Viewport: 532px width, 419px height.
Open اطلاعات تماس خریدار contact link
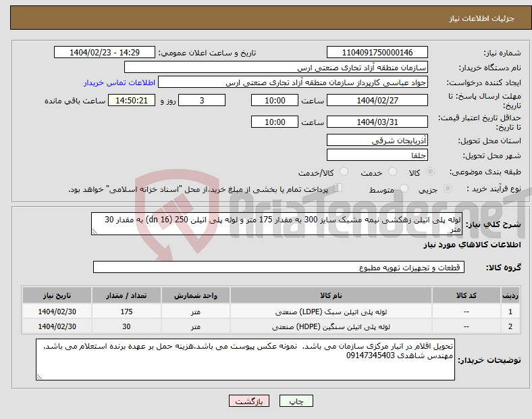(119, 82)
